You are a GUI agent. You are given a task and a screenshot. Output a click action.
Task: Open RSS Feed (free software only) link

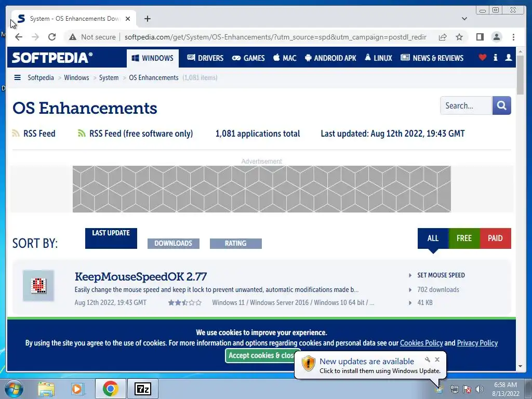pyautogui.click(x=136, y=134)
